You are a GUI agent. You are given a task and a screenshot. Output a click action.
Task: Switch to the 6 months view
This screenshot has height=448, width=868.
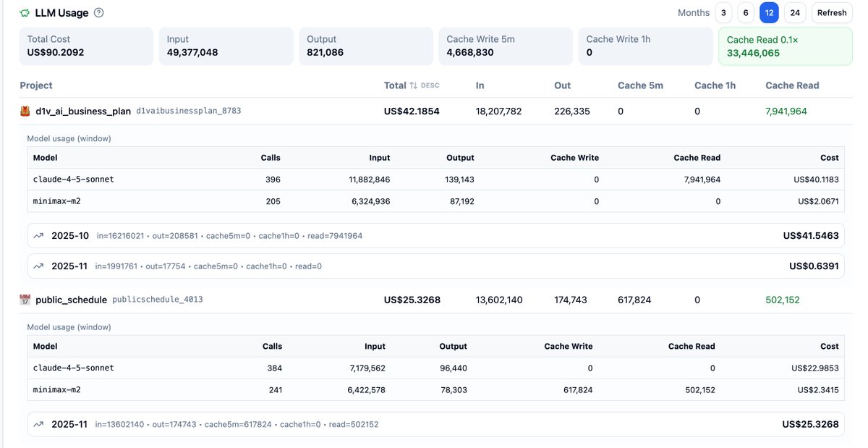(746, 12)
